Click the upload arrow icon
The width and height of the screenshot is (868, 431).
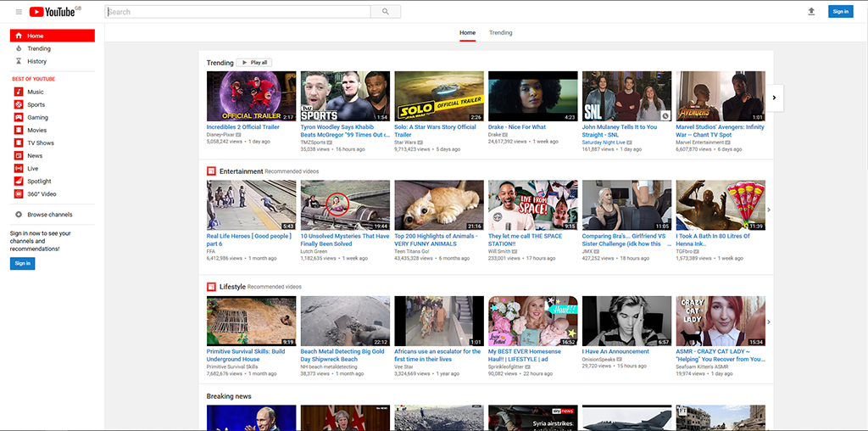[x=811, y=12]
